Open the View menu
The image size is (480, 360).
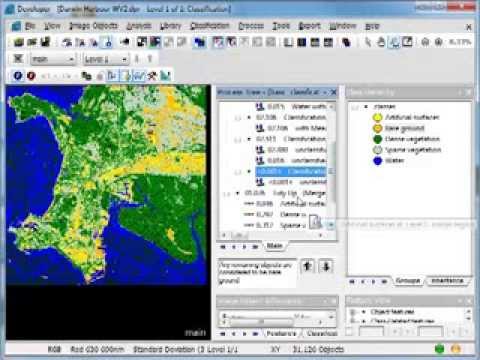click(52, 26)
